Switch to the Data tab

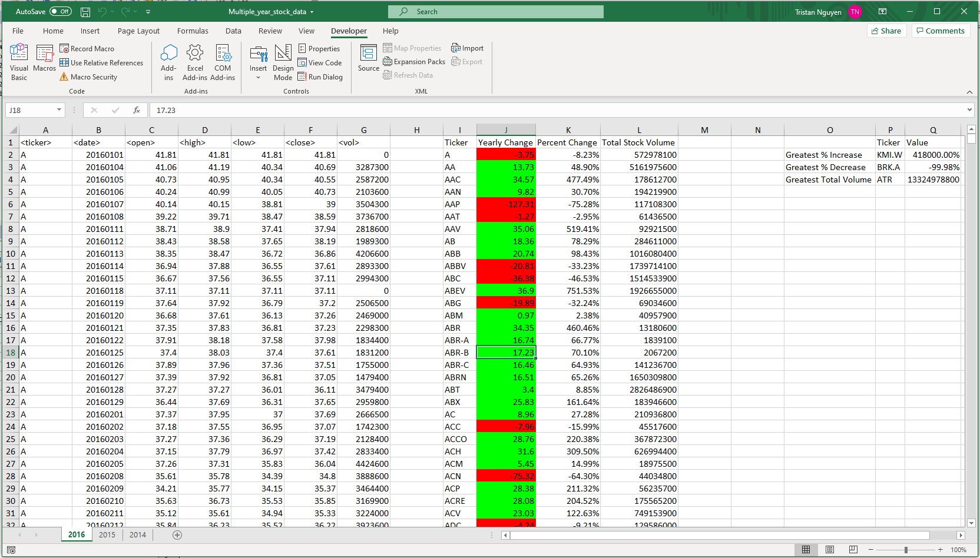(x=233, y=31)
